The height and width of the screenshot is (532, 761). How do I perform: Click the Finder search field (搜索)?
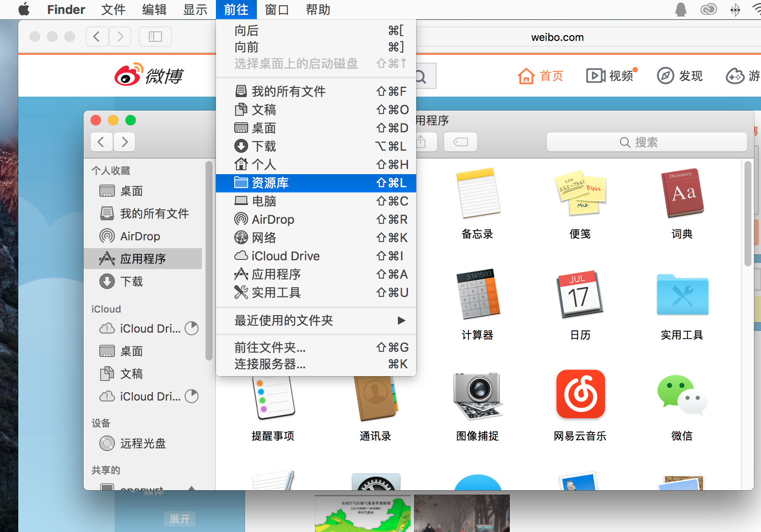click(x=647, y=142)
